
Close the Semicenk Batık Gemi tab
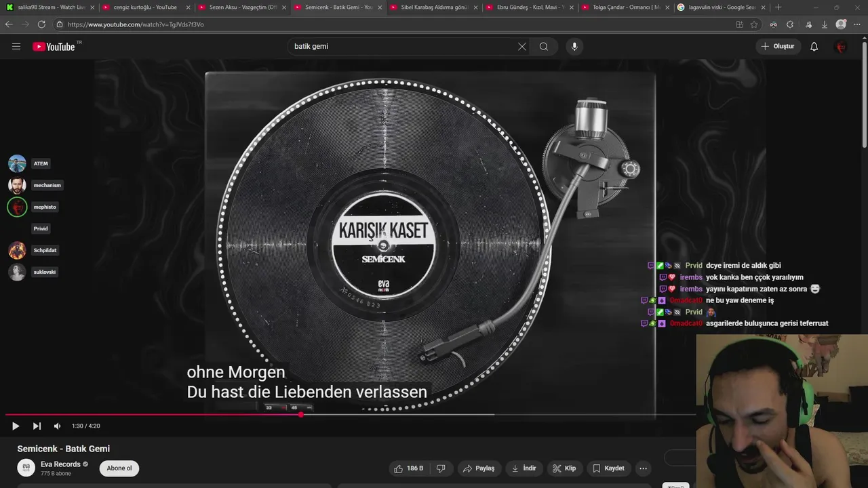tap(380, 7)
